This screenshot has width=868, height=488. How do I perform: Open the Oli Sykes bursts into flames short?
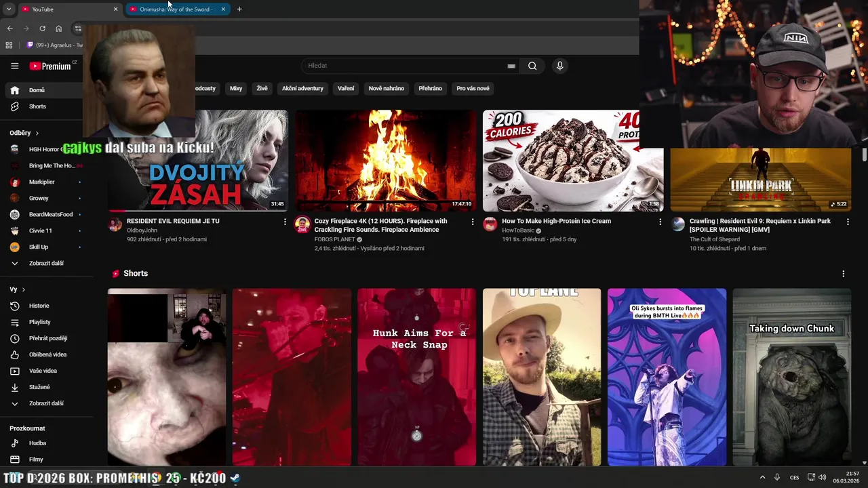tap(667, 378)
